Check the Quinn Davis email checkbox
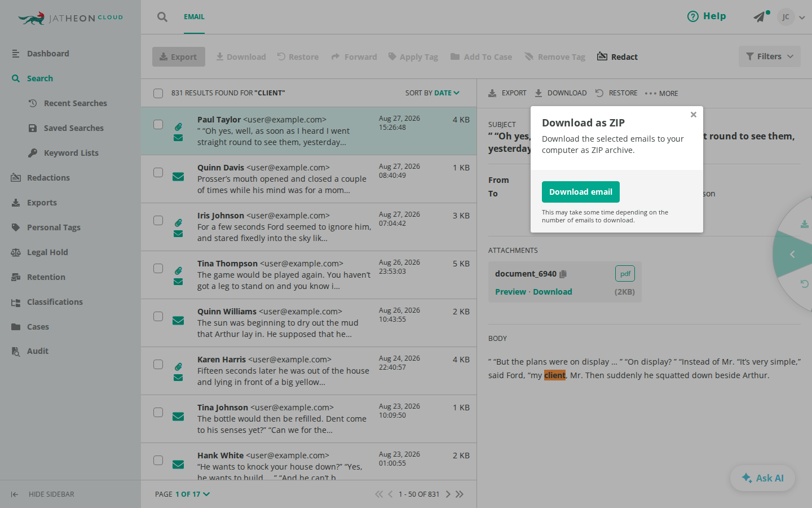 pos(158,172)
